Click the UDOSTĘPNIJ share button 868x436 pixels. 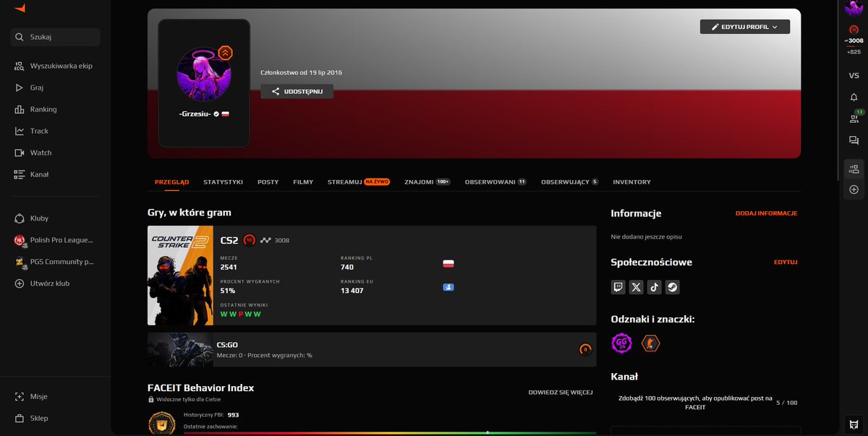[x=297, y=92]
